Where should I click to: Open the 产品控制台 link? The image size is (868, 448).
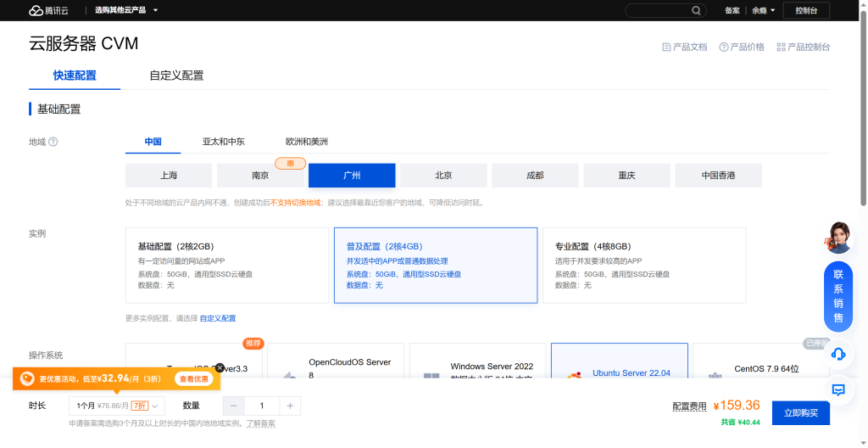(x=804, y=48)
